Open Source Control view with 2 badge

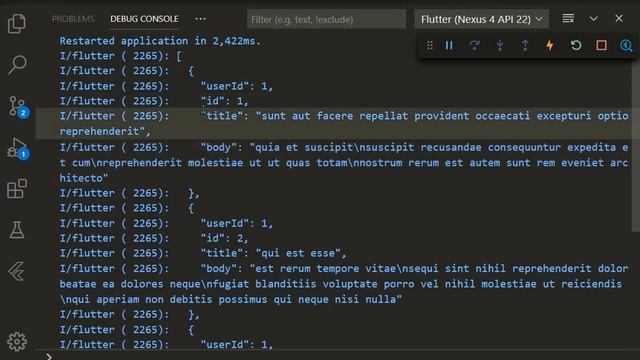(x=18, y=107)
